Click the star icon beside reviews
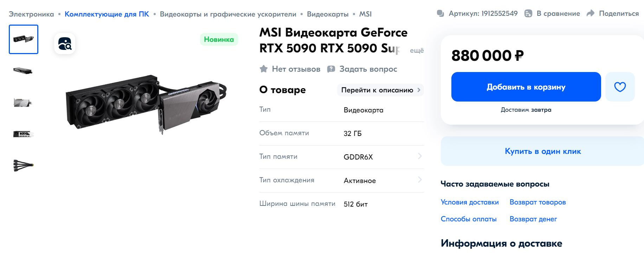Image resolution: width=644 pixels, height=254 pixels. (264, 69)
